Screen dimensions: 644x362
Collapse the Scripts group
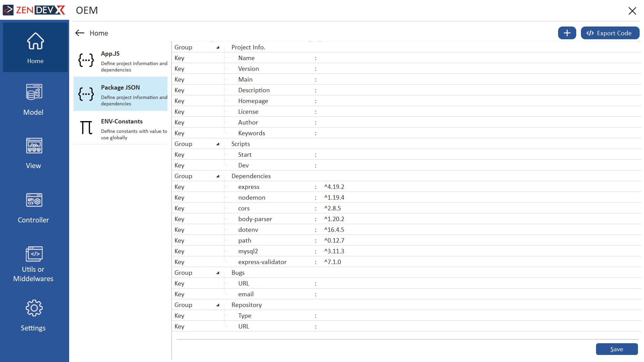click(x=218, y=144)
